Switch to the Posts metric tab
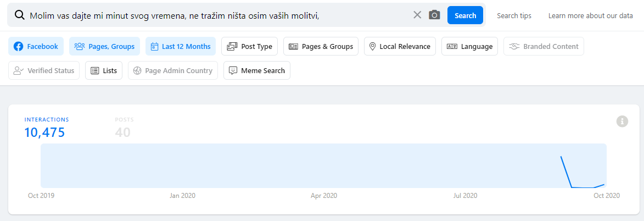This screenshot has width=644, height=221. (x=125, y=128)
